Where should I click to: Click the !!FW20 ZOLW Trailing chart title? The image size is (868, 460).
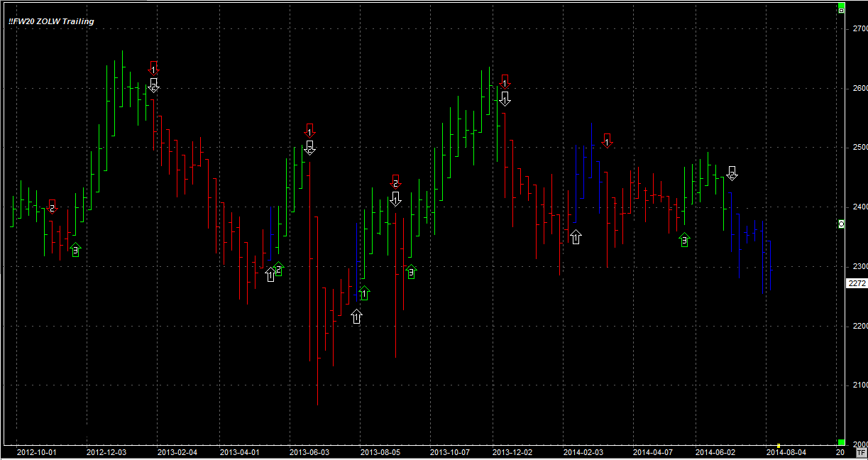[x=51, y=21]
